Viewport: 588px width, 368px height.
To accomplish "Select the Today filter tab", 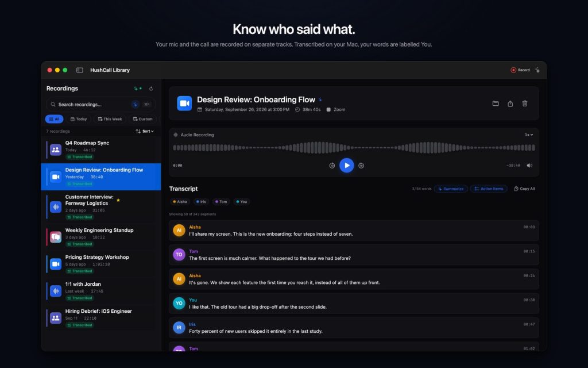I will click(x=78, y=119).
